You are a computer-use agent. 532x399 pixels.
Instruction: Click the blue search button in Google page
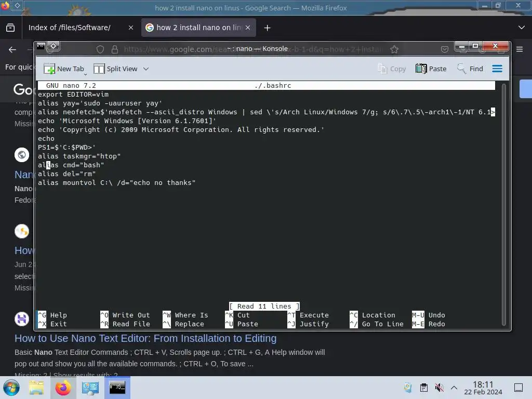coord(526,89)
